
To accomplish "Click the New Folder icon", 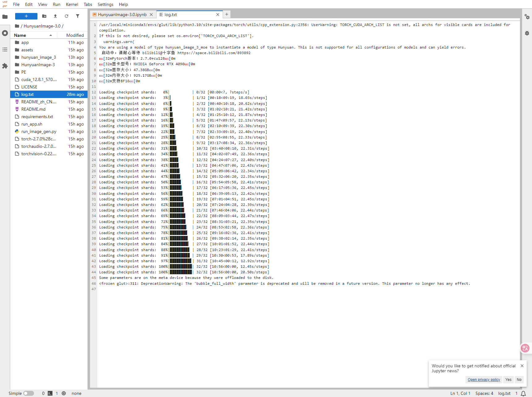I will coord(44,16).
